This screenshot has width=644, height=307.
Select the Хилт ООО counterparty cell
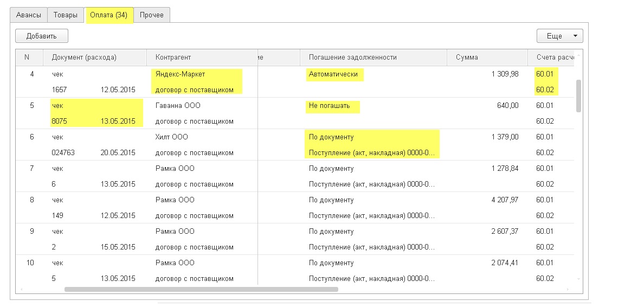[172, 137]
